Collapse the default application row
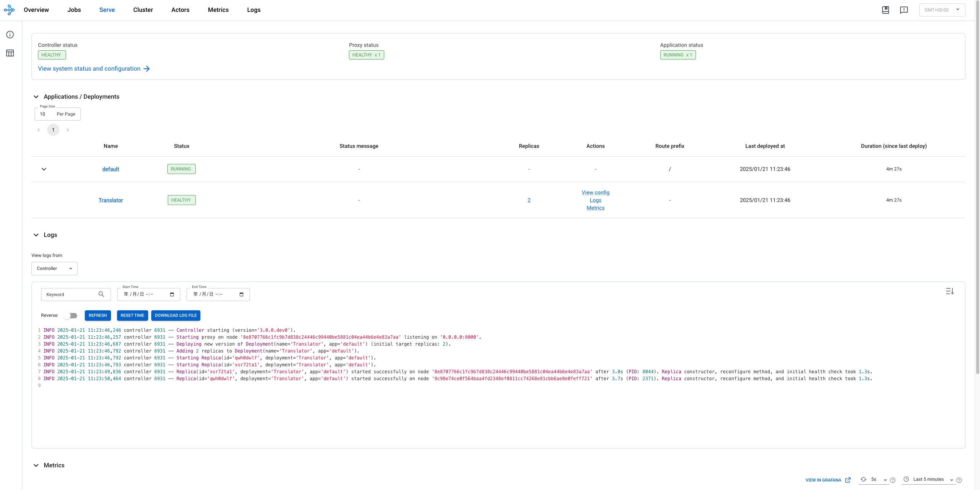Viewport: 980px width, 490px height. pyautogui.click(x=44, y=169)
